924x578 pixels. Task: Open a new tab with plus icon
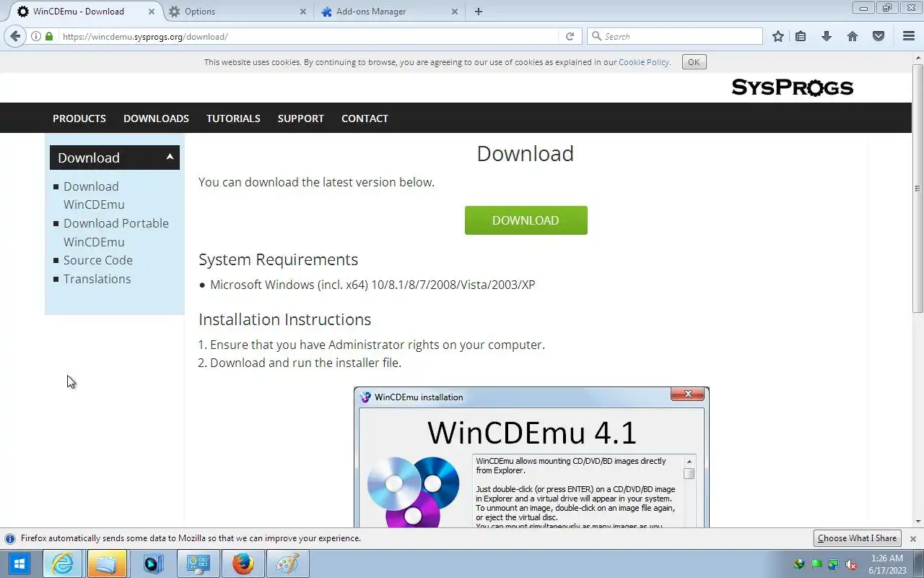[478, 12]
